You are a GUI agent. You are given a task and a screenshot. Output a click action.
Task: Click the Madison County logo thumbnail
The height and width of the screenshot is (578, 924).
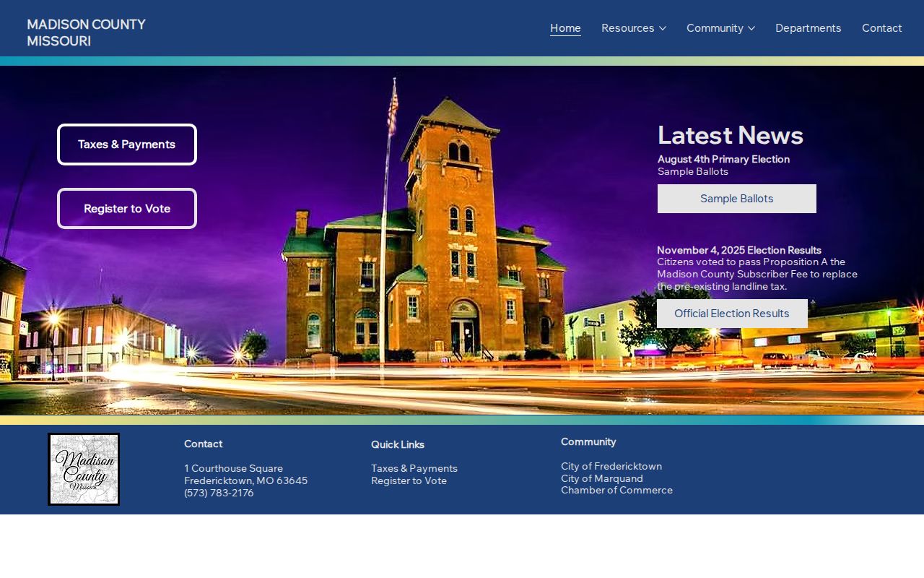tap(84, 470)
